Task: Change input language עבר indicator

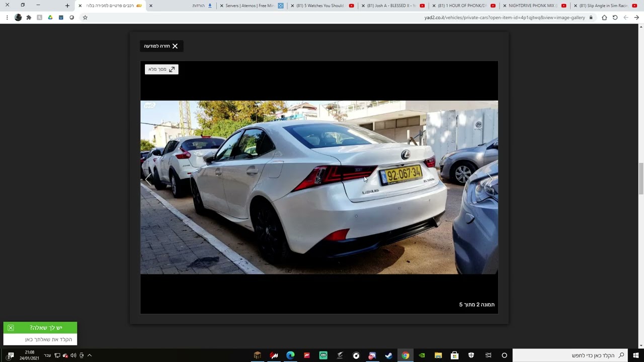Action: (x=47, y=355)
